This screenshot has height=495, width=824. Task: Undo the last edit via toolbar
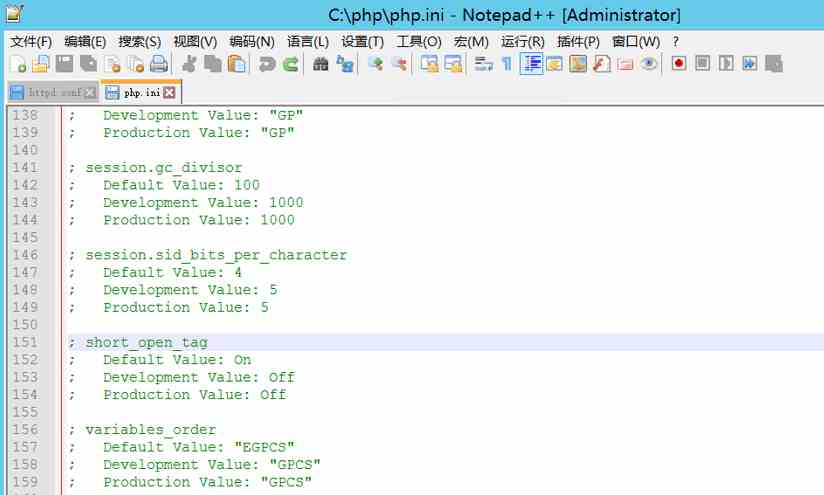[x=267, y=64]
